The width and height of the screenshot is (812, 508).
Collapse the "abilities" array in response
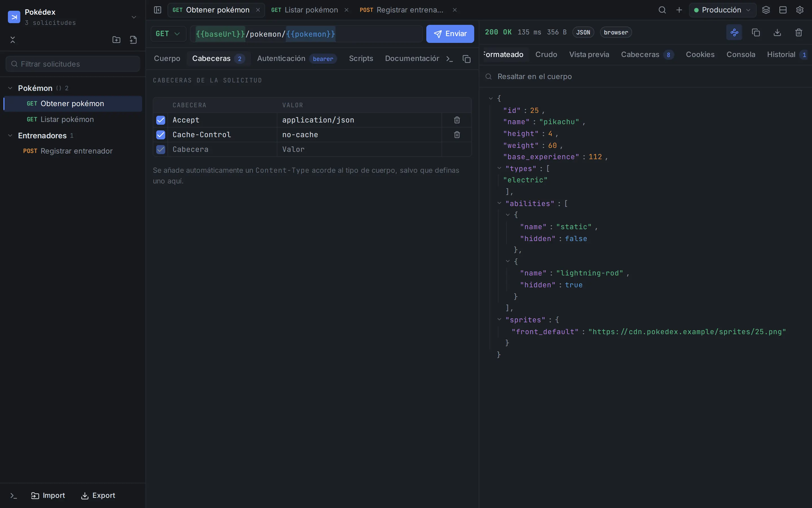[x=499, y=203]
